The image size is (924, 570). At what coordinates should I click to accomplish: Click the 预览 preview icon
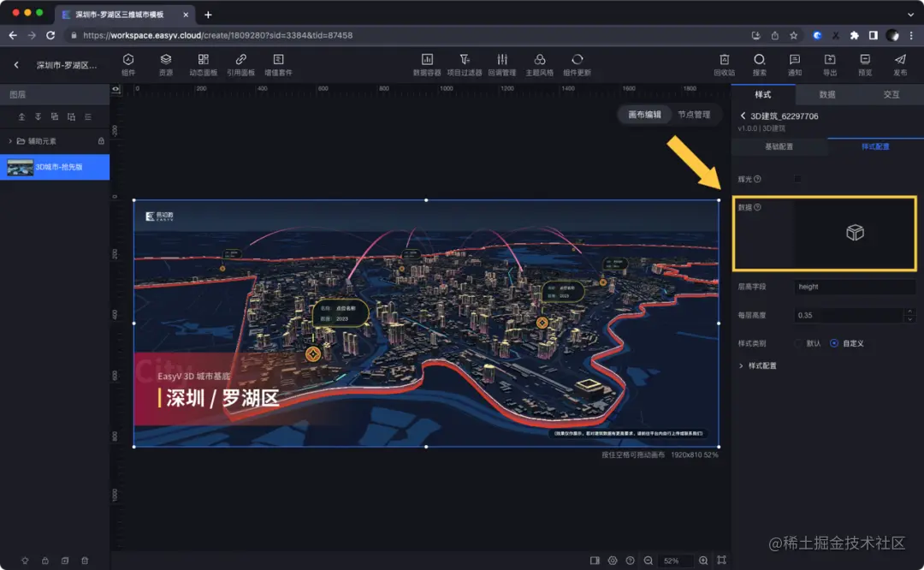865,59
